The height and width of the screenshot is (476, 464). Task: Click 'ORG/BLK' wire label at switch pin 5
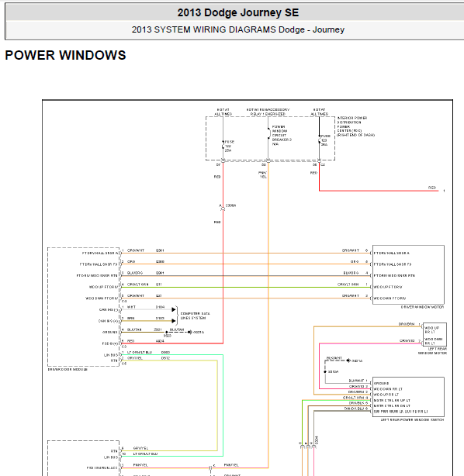click(356, 403)
